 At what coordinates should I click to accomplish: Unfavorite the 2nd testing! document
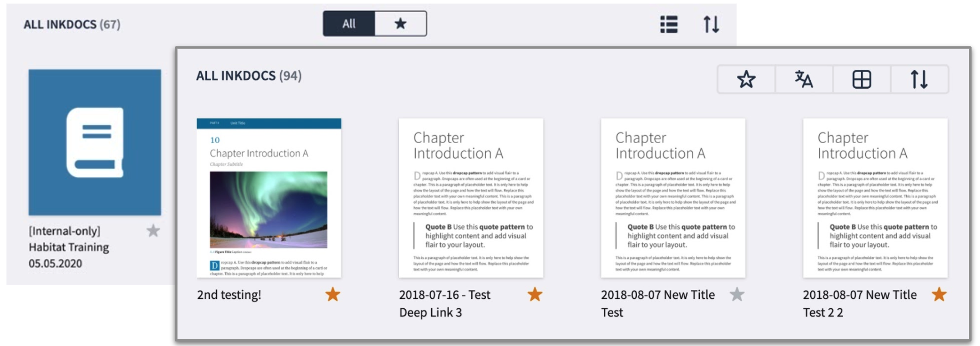click(x=333, y=294)
